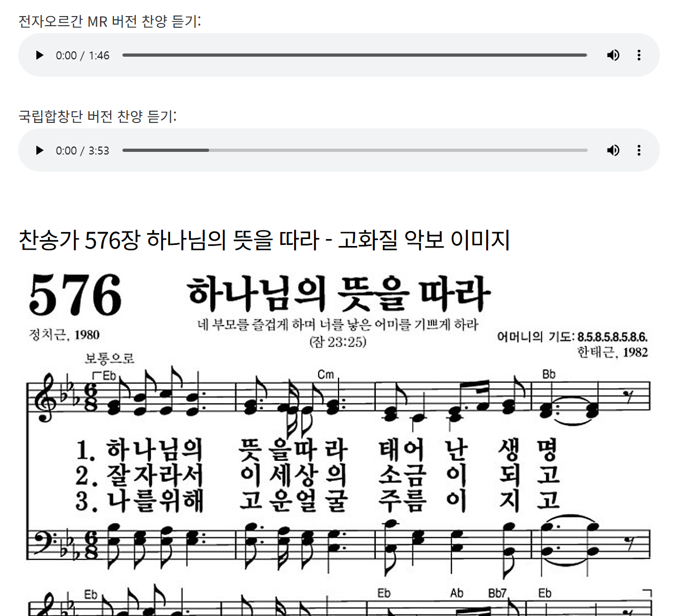Play the 국립합창단 version audio
The image size is (677, 616).
pyautogui.click(x=40, y=150)
